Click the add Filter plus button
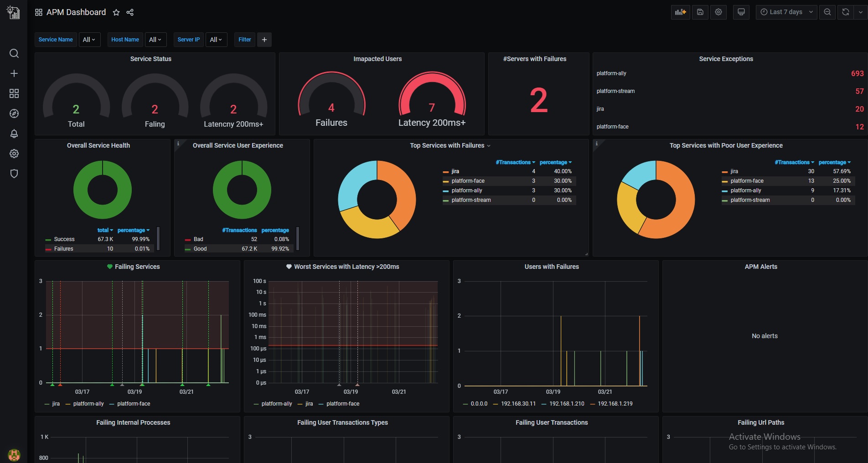The height and width of the screenshot is (463, 868). [264, 40]
